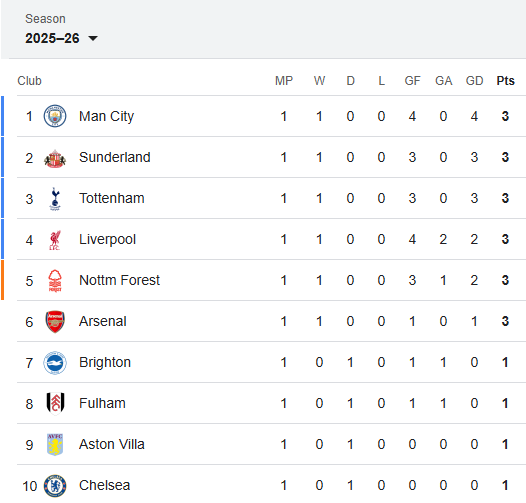Click the Chelsea lion crest

tap(55, 486)
